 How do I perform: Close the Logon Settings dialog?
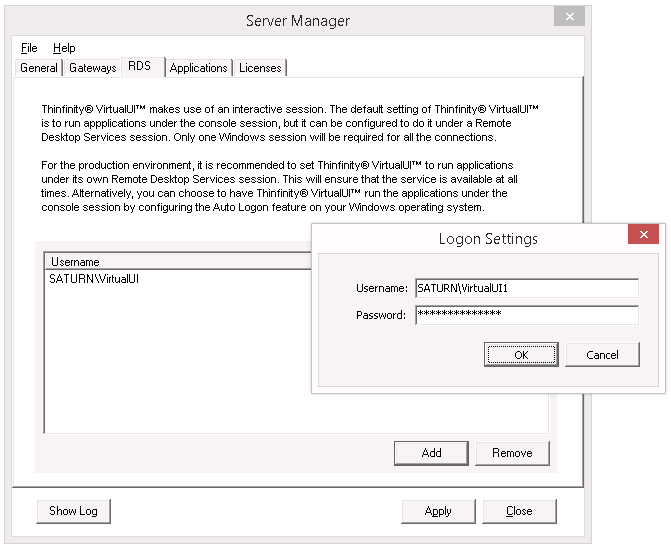click(x=643, y=234)
